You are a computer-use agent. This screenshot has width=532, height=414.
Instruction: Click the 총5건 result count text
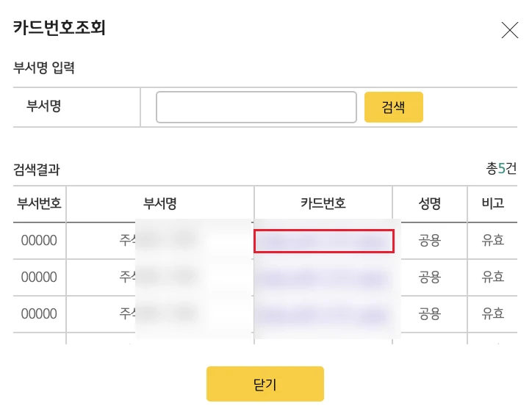click(x=501, y=168)
